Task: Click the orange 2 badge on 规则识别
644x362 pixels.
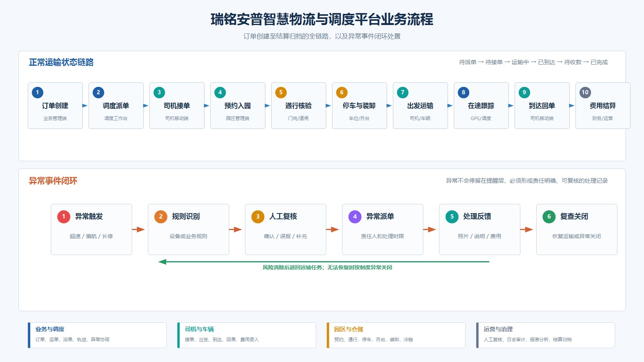Action: click(161, 217)
